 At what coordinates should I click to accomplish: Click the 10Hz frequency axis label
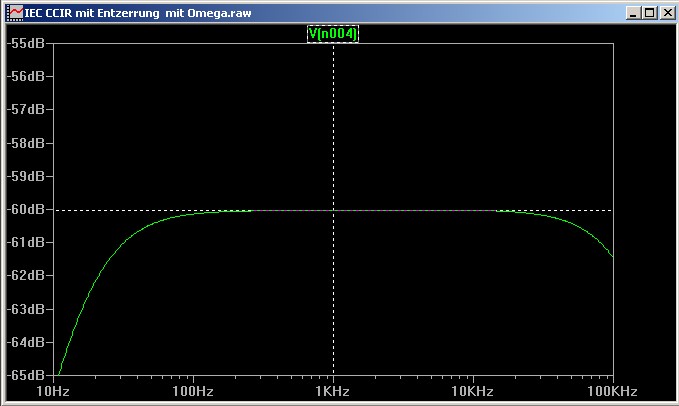click(x=53, y=391)
